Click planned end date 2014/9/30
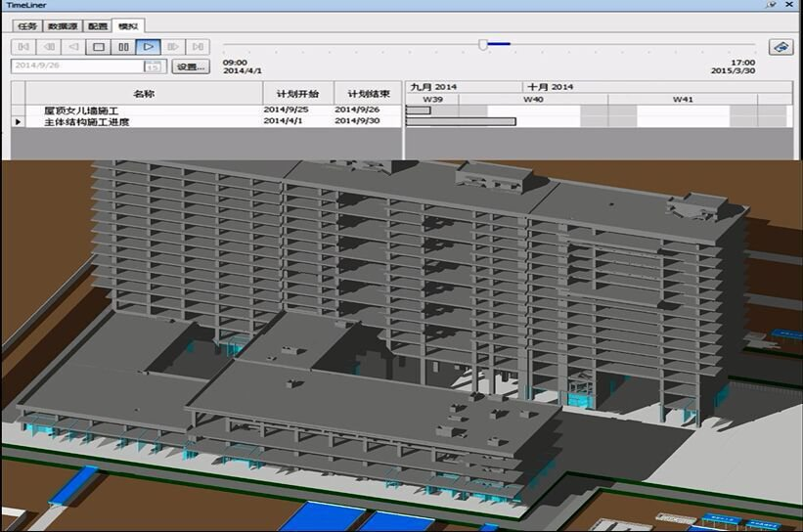Image resolution: width=803 pixels, height=532 pixels. 357,121
